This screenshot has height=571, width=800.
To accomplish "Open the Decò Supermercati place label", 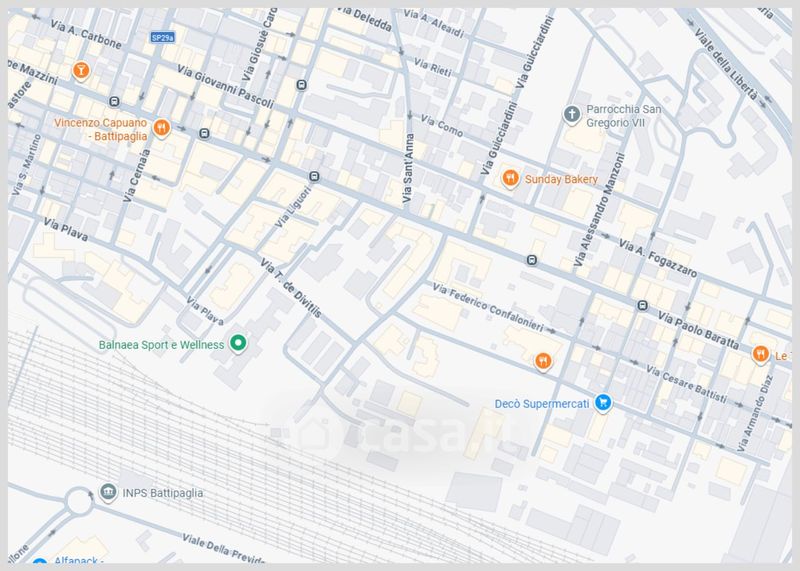I will (x=543, y=403).
